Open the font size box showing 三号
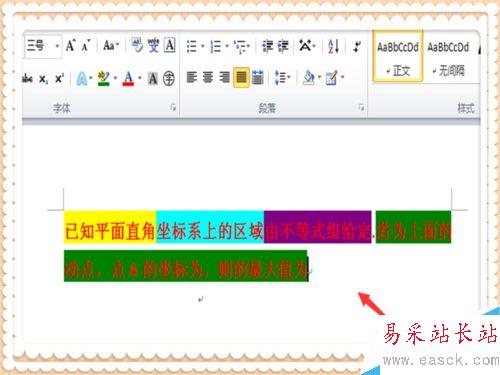The image size is (500, 375). pyautogui.click(x=43, y=46)
